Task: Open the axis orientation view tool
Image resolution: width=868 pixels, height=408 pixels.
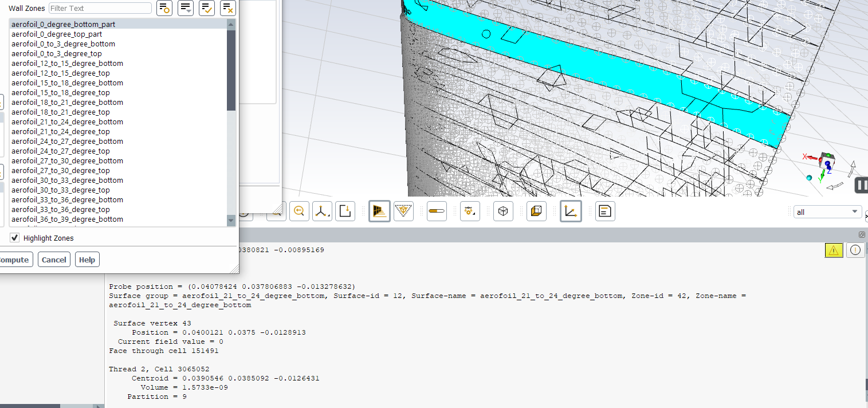Action: click(322, 211)
